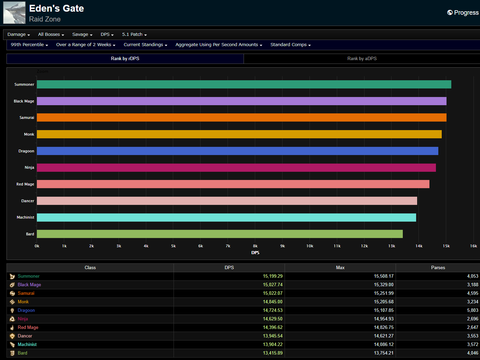The image size is (480, 360).
Task: Click the Summoner class icon in table
Action: pyautogui.click(x=12, y=276)
